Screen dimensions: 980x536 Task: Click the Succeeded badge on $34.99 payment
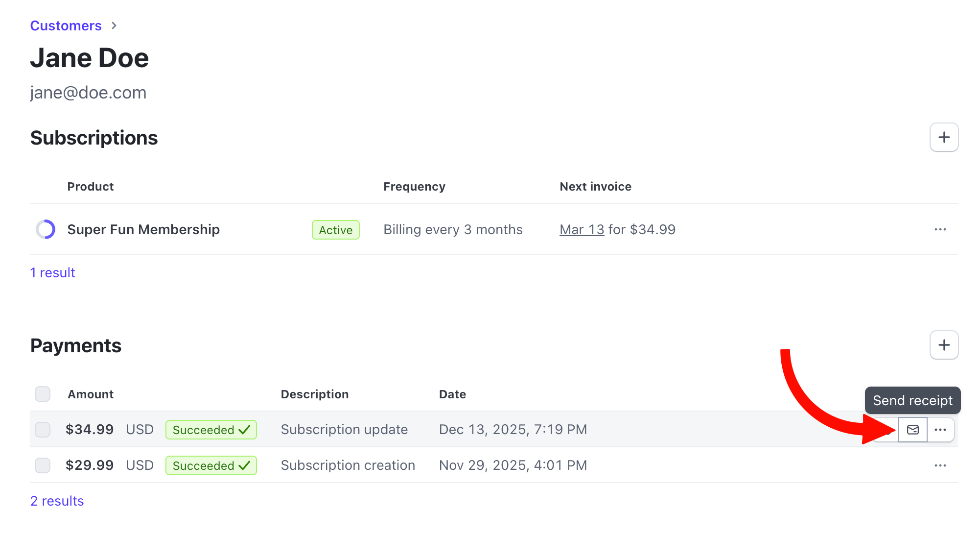coord(211,430)
